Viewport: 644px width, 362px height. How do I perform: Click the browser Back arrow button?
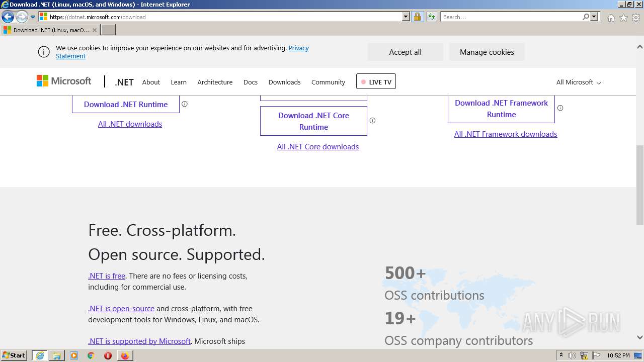point(8,17)
